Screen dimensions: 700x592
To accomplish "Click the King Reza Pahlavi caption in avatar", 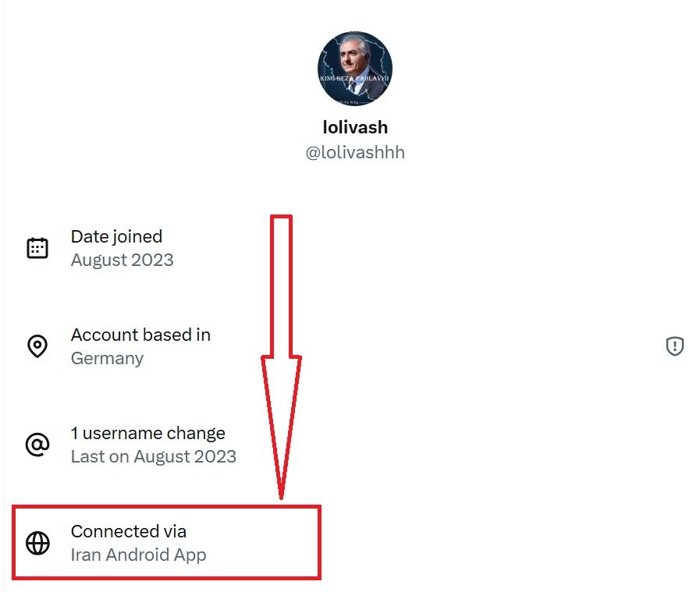I will (x=354, y=80).
